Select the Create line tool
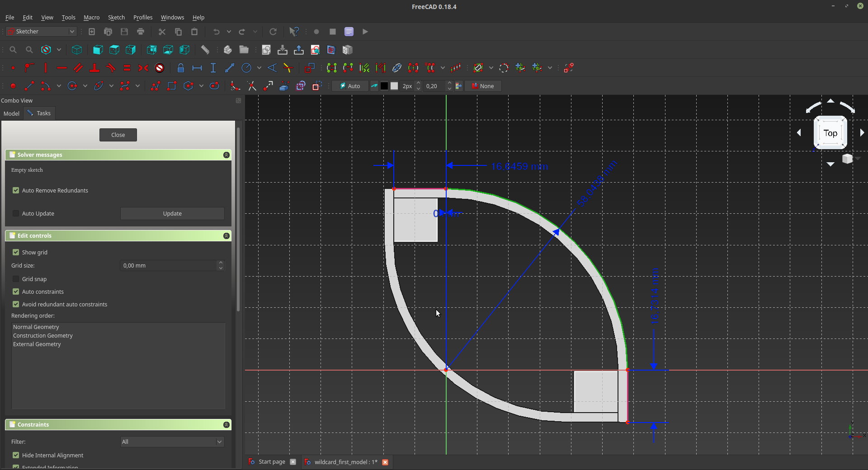The image size is (868, 470). (x=29, y=86)
